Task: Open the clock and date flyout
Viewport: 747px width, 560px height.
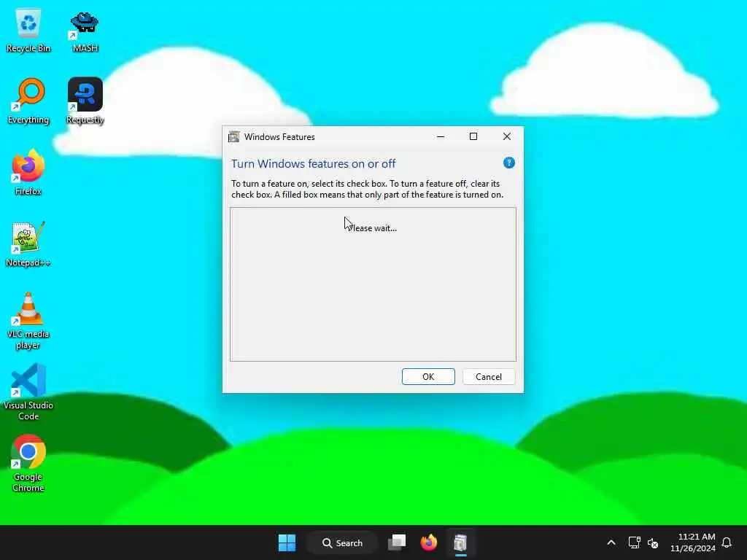Action: tap(693, 542)
